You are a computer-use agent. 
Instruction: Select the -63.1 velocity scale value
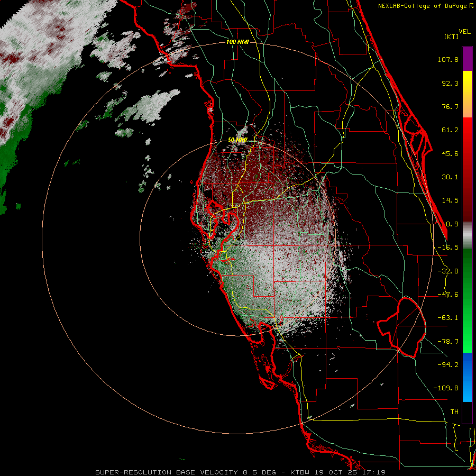448,318
